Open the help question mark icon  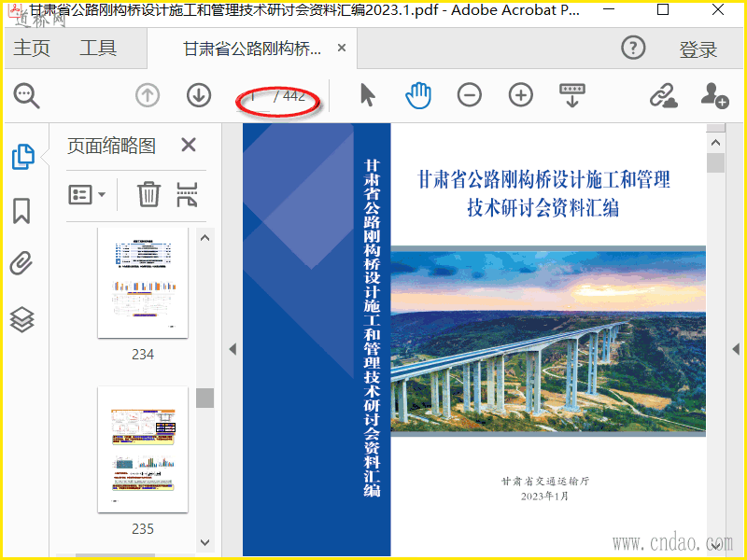[x=633, y=48]
